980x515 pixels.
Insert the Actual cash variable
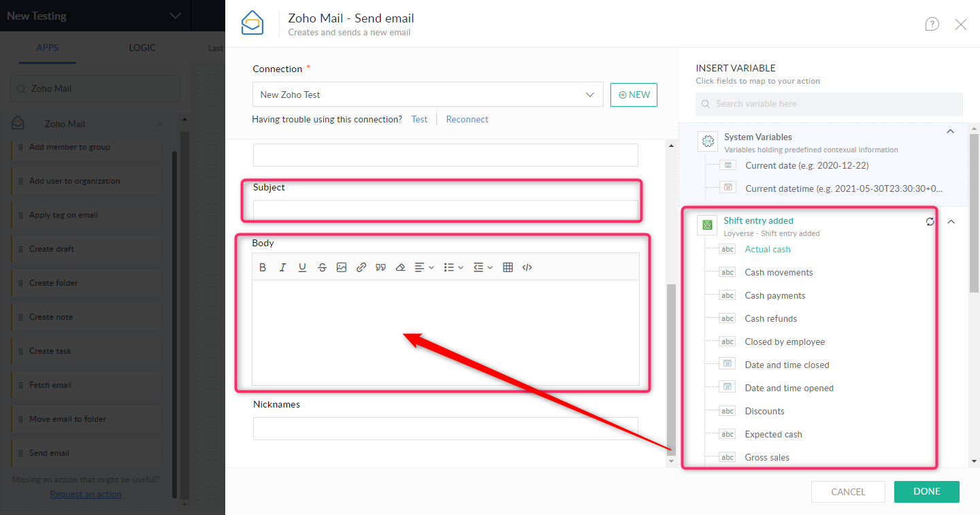(767, 249)
